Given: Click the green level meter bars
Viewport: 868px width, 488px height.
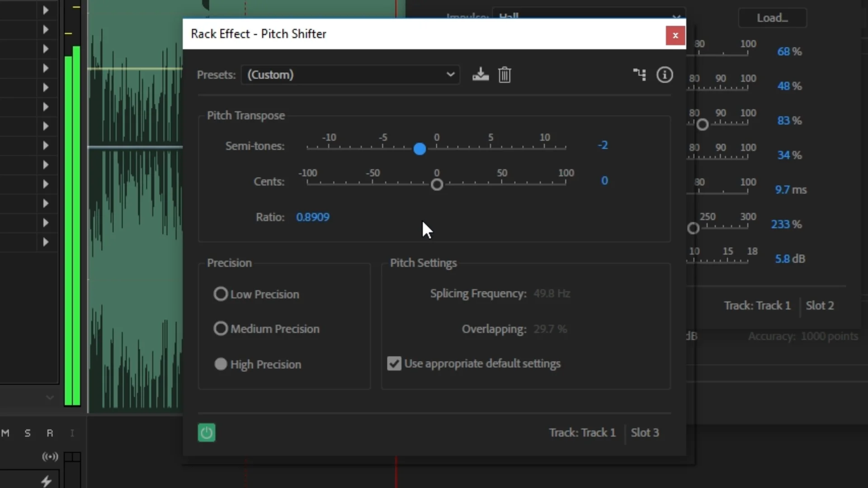Looking at the screenshot, I should click(72, 226).
